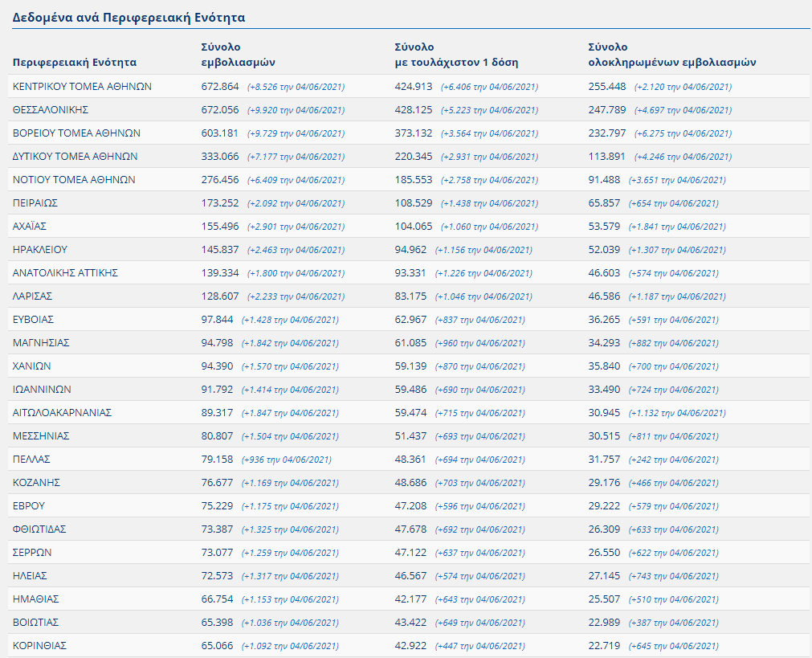
Task: Click at-least-one-dose value 428.125
Action: coord(414,110)
